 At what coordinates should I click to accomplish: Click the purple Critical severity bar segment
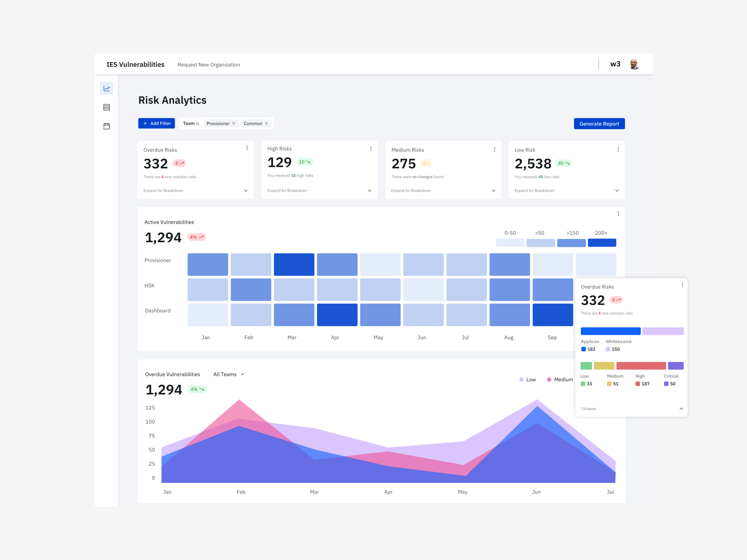(676, 366)
